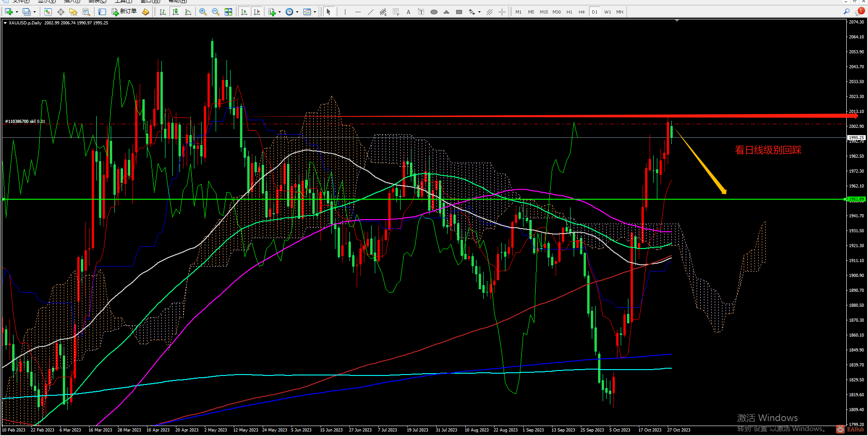
Task: Click the 10 Feb 2023 date label
Action: (14, 430)
